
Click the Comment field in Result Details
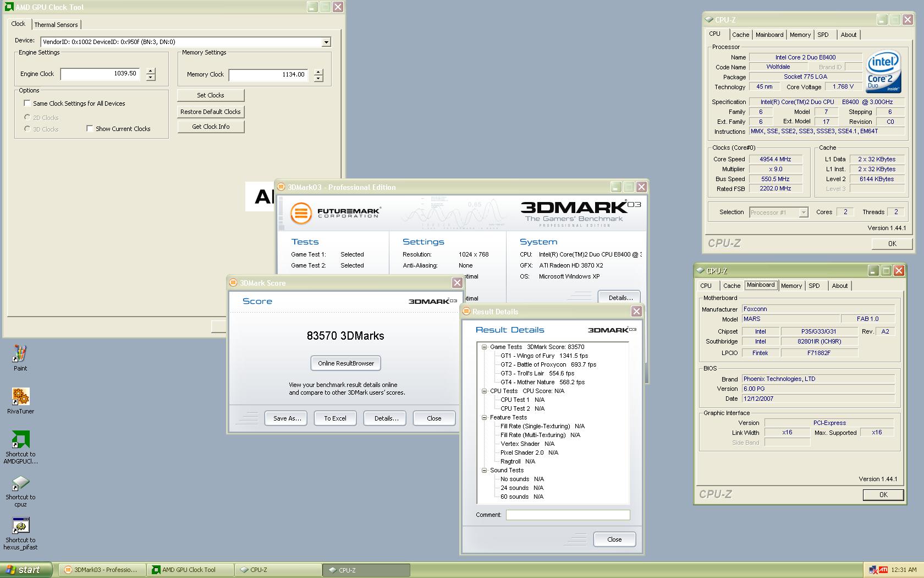pos(568,515)
